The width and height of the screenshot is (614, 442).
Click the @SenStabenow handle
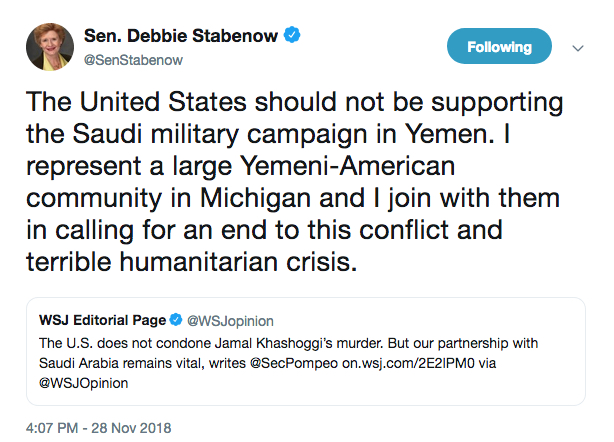[x=134, y=58]
